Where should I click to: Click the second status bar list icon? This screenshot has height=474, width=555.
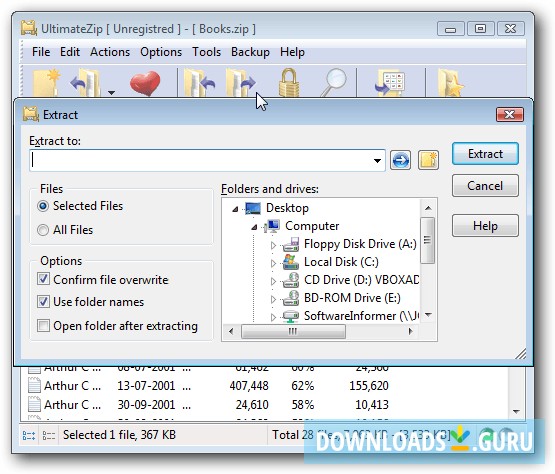point(49,435)
